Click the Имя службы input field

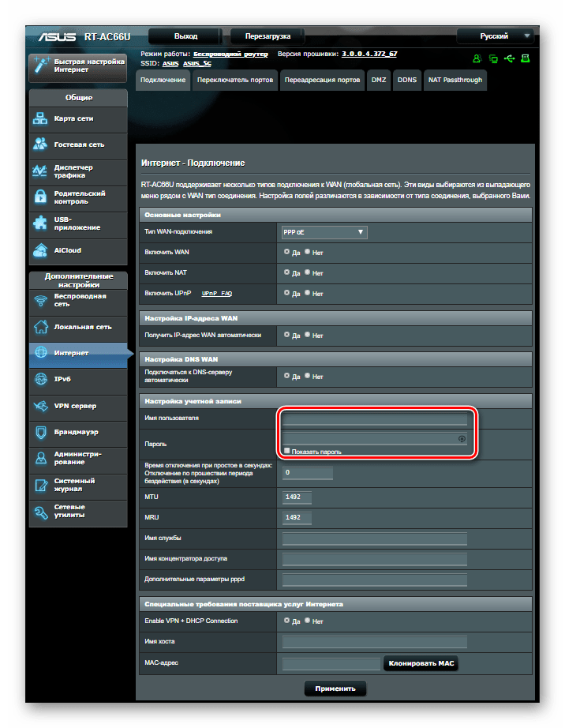pyautogui.click(x=374, y=538)
